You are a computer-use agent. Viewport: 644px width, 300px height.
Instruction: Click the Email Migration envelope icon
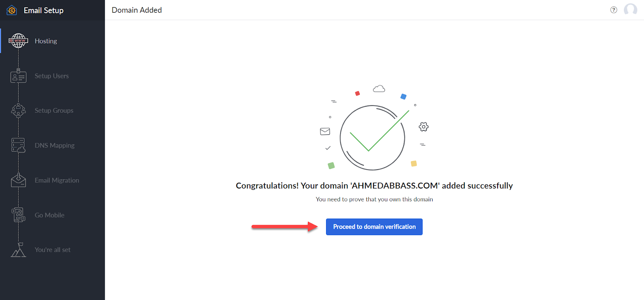[18, 180]
